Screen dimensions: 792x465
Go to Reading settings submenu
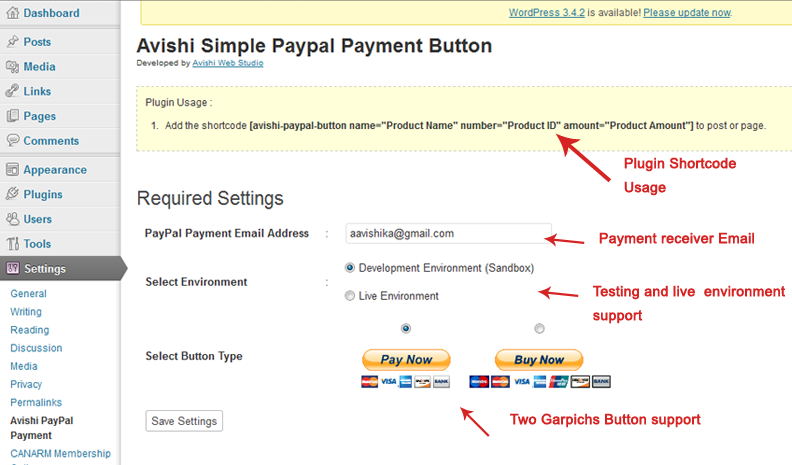click(30, 330)
